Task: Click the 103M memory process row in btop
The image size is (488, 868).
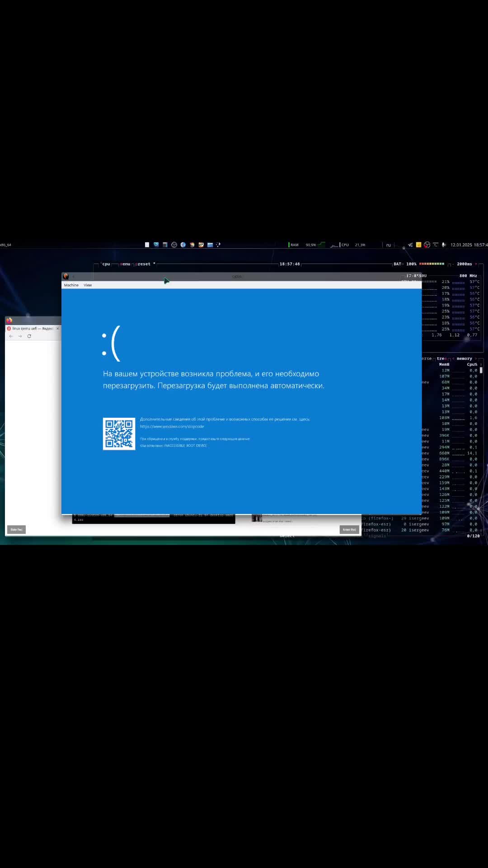Action: (450, 418)
